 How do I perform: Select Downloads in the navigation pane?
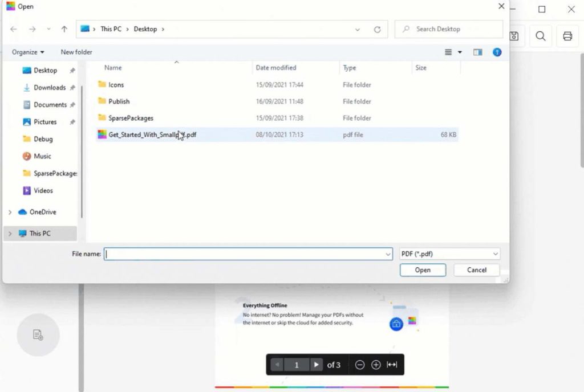click(50, 87)
